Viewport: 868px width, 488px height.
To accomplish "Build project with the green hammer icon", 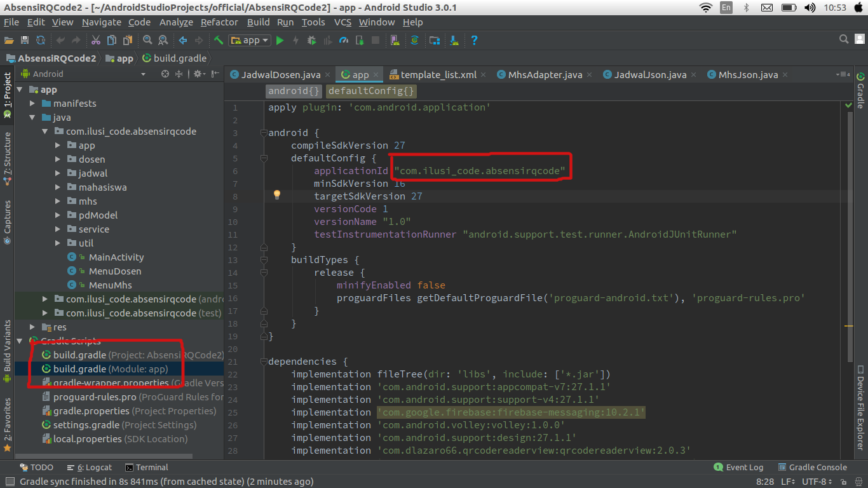I will click(x=219, y=40).
